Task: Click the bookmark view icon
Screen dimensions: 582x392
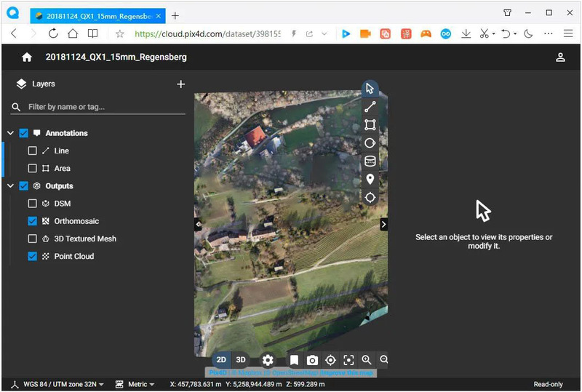Action: click(x=295, y=360)
